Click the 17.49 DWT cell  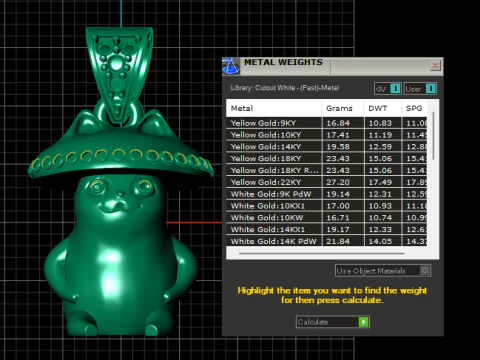click(x=383, y=182)
